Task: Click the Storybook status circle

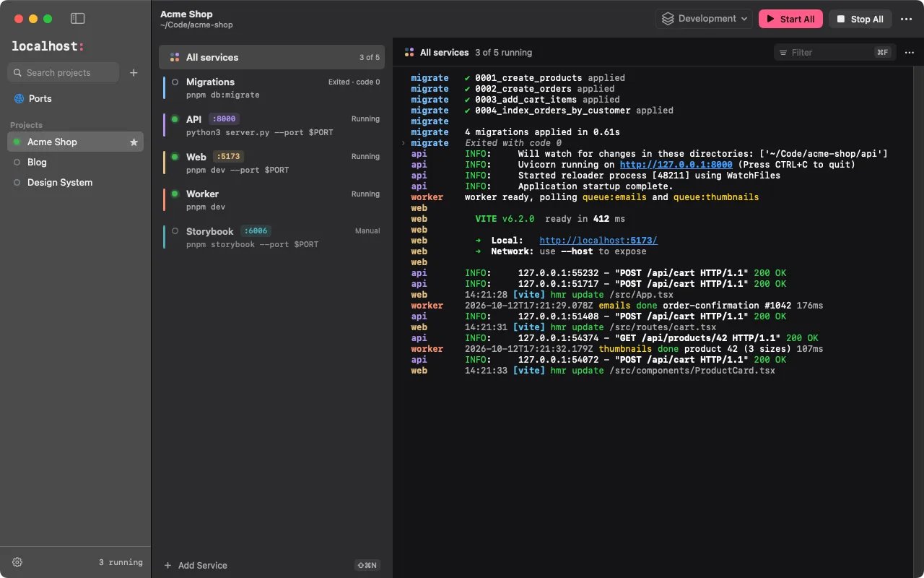Action: [x=175, y=231]
